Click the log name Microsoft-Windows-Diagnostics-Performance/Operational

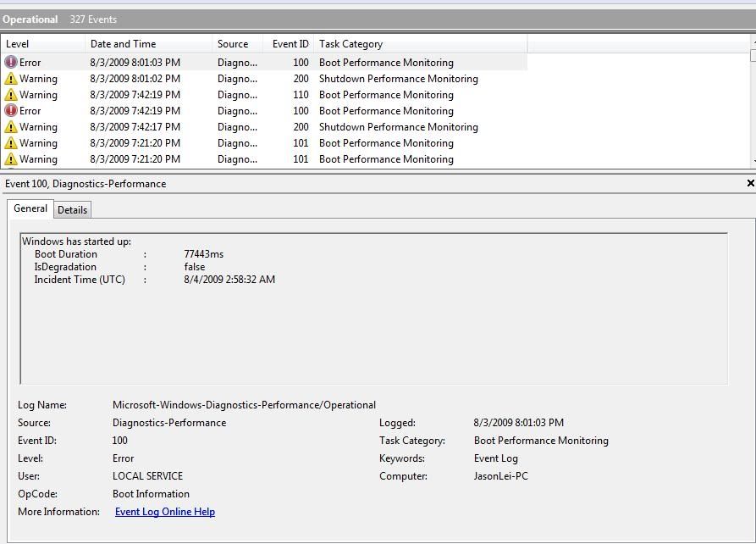244,405
